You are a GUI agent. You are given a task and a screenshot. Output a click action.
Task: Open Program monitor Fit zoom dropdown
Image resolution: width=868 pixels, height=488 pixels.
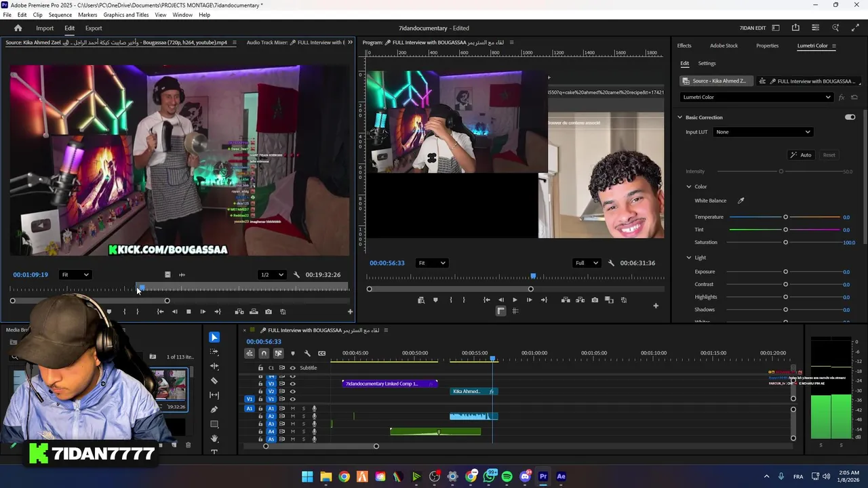tap(432, 263)
